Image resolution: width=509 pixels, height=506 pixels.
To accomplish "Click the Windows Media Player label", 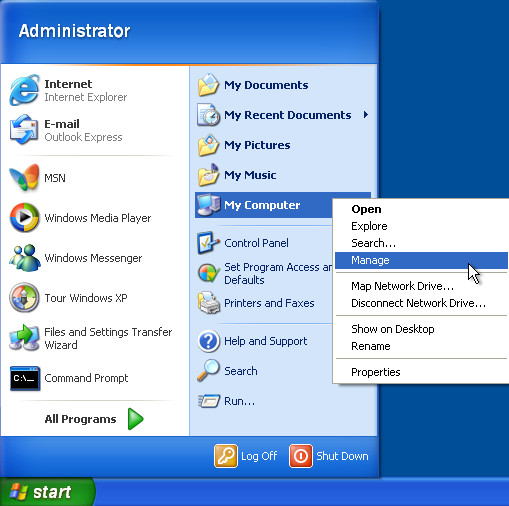I will coord(98,218).
